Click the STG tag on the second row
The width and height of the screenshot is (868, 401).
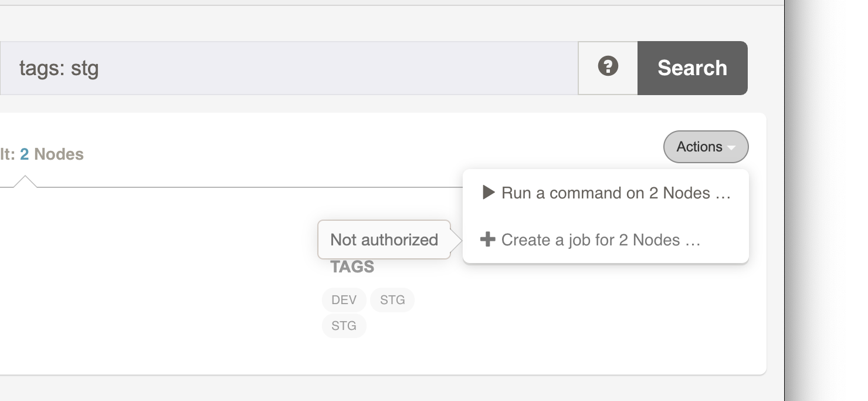344,326
